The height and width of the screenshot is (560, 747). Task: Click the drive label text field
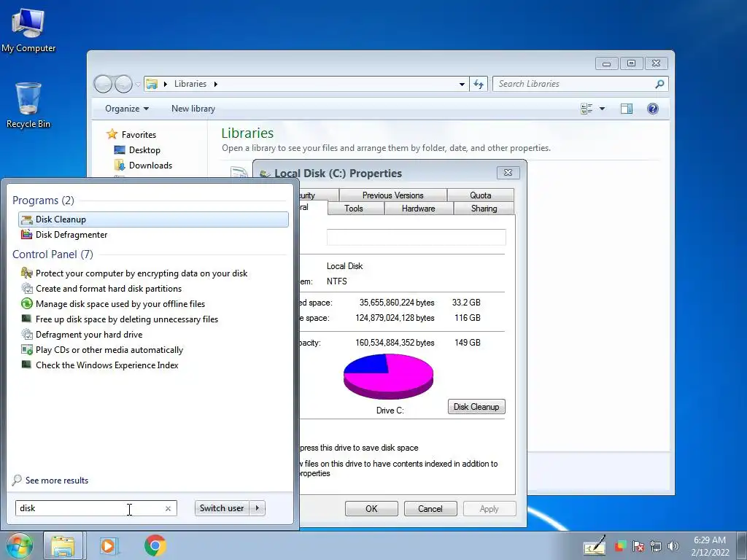click(x=417, y=237)
